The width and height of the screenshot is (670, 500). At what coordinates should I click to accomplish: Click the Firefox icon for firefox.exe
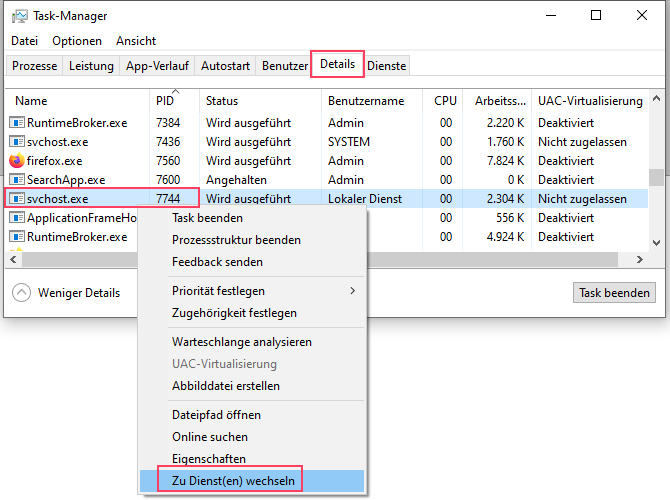[17, 161]
